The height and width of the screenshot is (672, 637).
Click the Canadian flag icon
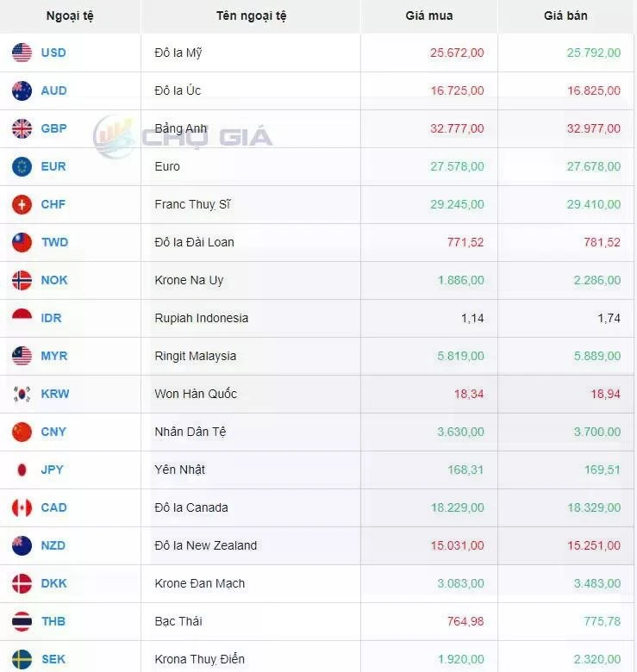[22, 507]
